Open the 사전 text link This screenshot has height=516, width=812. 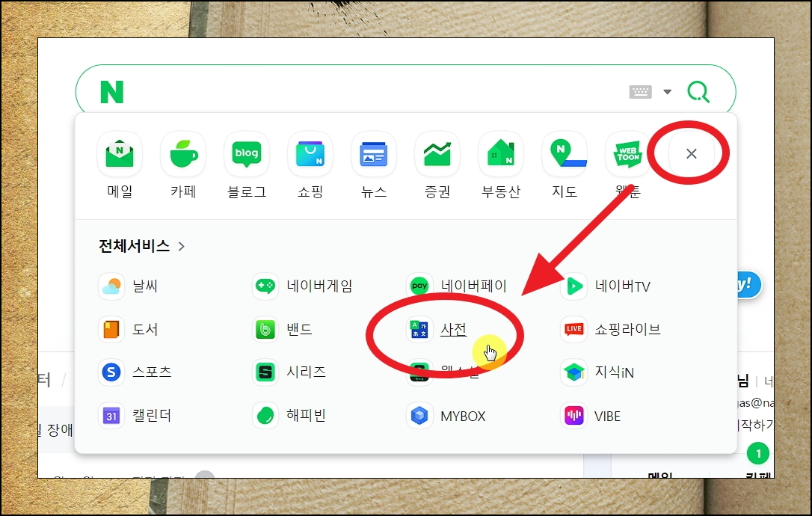click(x=454, y=330)
